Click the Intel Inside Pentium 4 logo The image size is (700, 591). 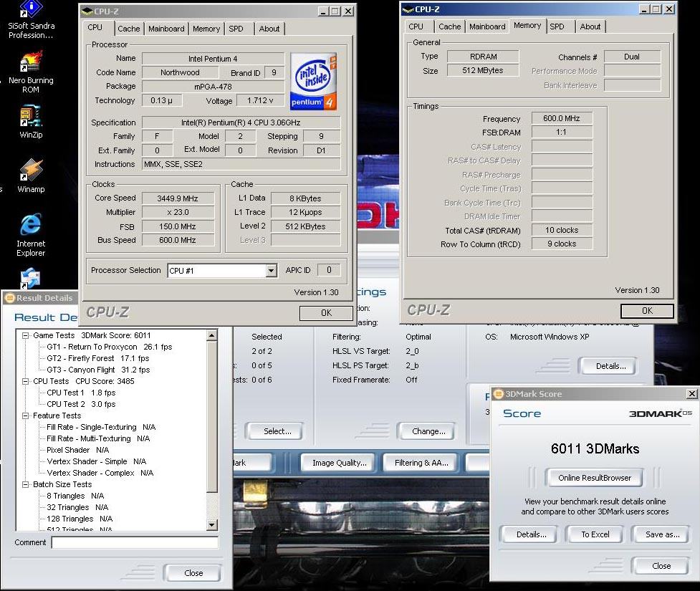[x=315, y=81]
